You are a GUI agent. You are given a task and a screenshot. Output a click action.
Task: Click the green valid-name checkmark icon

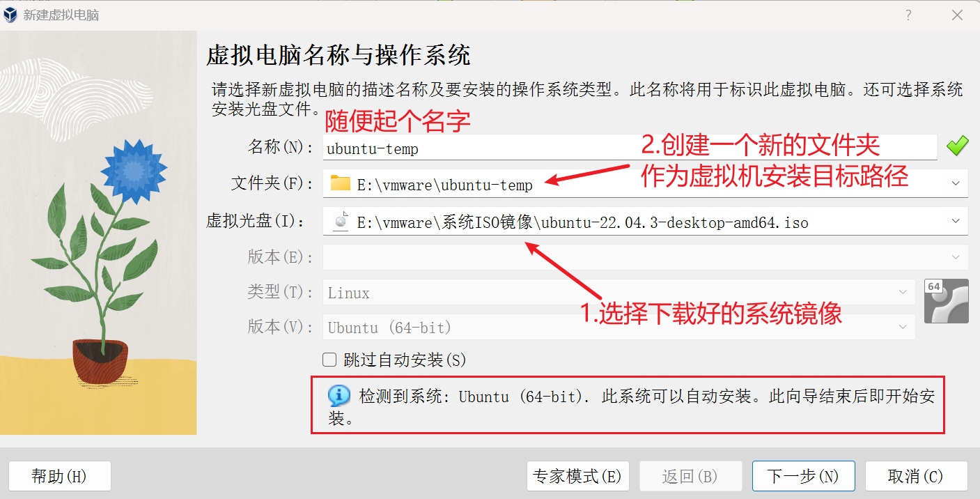coord(957,146)
